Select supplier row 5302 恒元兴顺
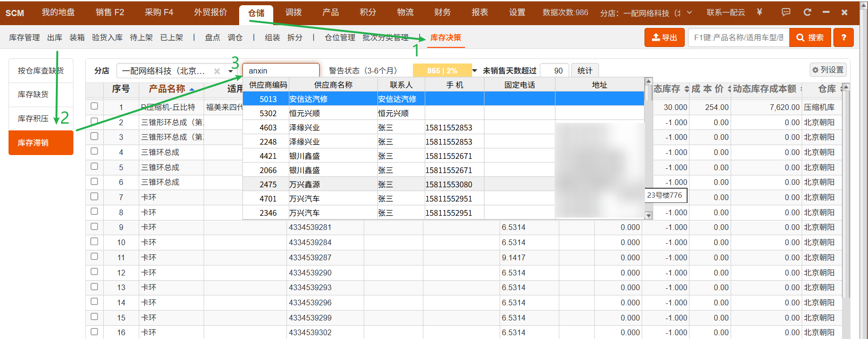 tap(443, 113)
